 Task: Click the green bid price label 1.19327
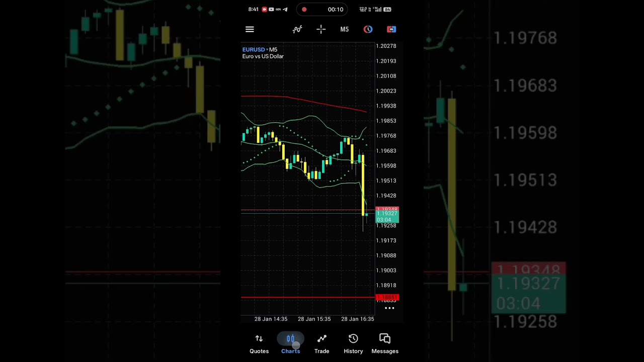click(x=387, y=217)
